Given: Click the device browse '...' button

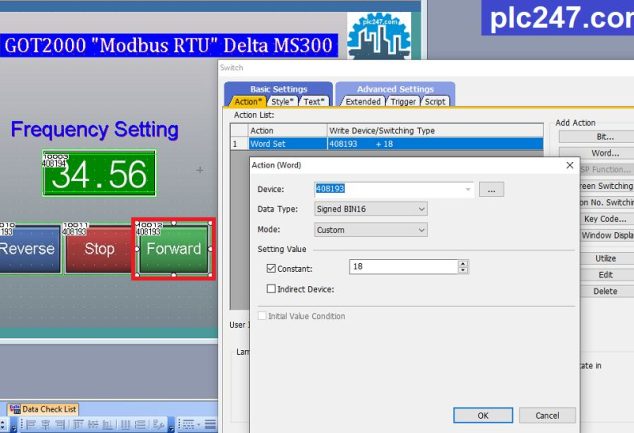Looking at the screenshot, I should tap(491, 189).
